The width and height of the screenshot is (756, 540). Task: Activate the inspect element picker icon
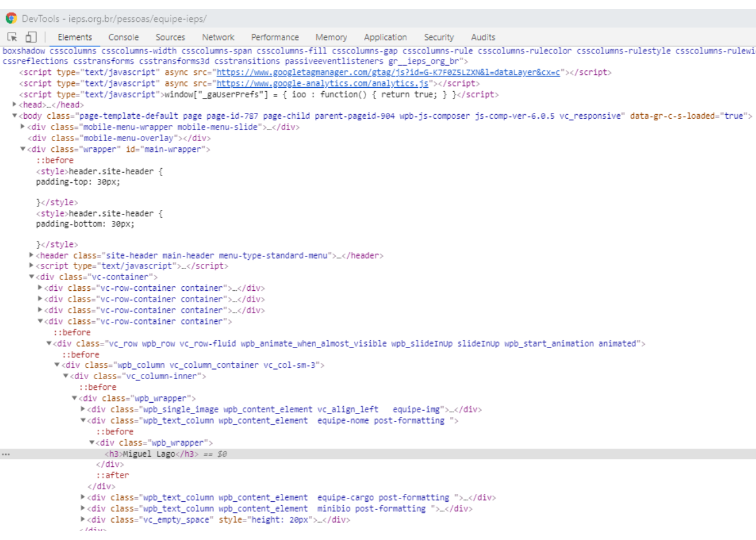(12, 37)
